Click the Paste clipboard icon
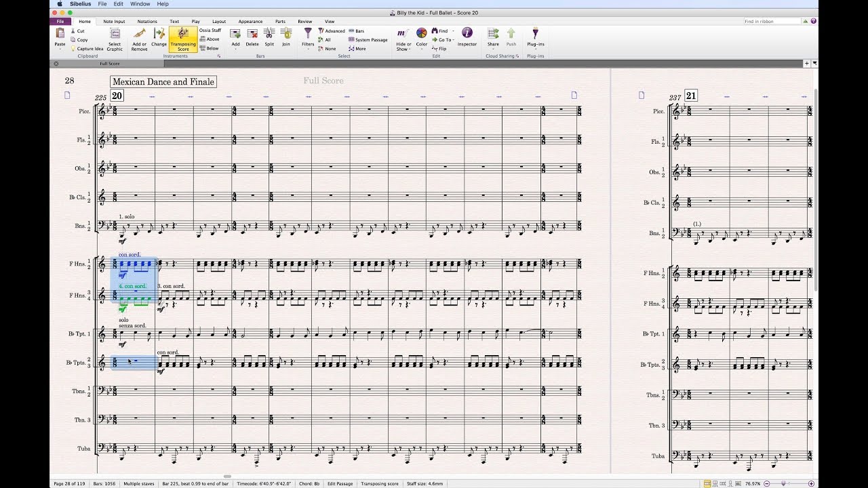 click(60, 33)
